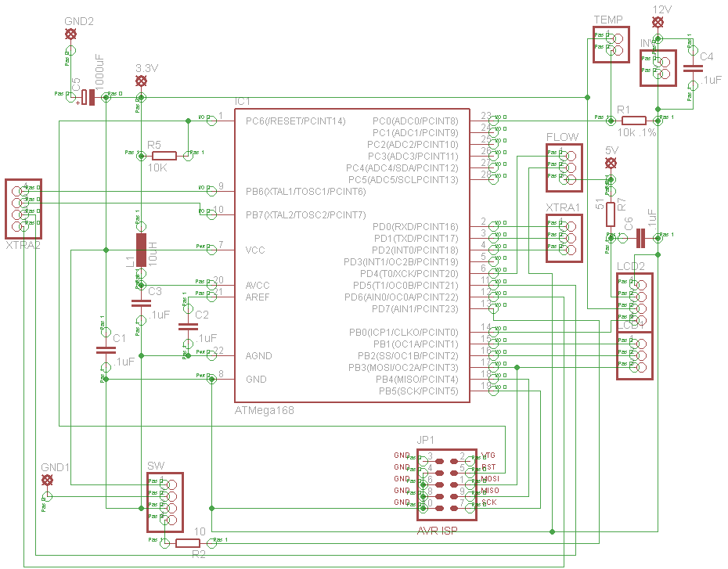Select pin label "PD3(INT1/OC2B/PCINT19)"

click(x=401, y=262)
